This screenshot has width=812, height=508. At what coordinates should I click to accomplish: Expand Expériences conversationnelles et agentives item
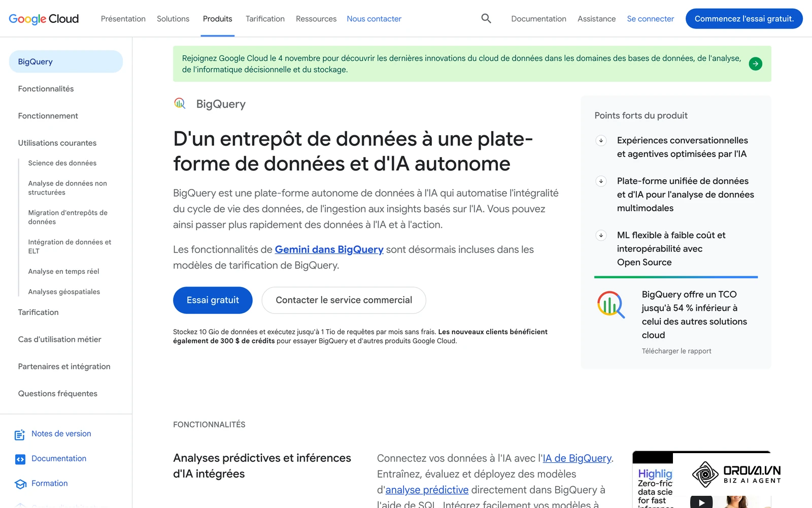tap(601, 141)
